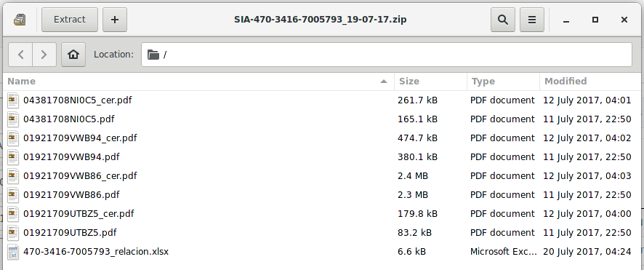This screenshot has height=270, width=644.
Task: Open the search magnifier icon
Action: click(503, 20)
